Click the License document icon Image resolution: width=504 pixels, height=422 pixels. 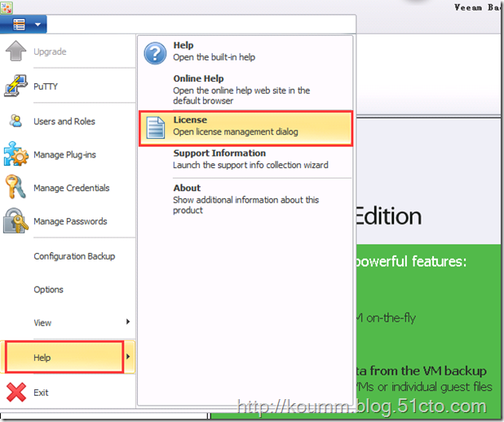coord(156,128)
